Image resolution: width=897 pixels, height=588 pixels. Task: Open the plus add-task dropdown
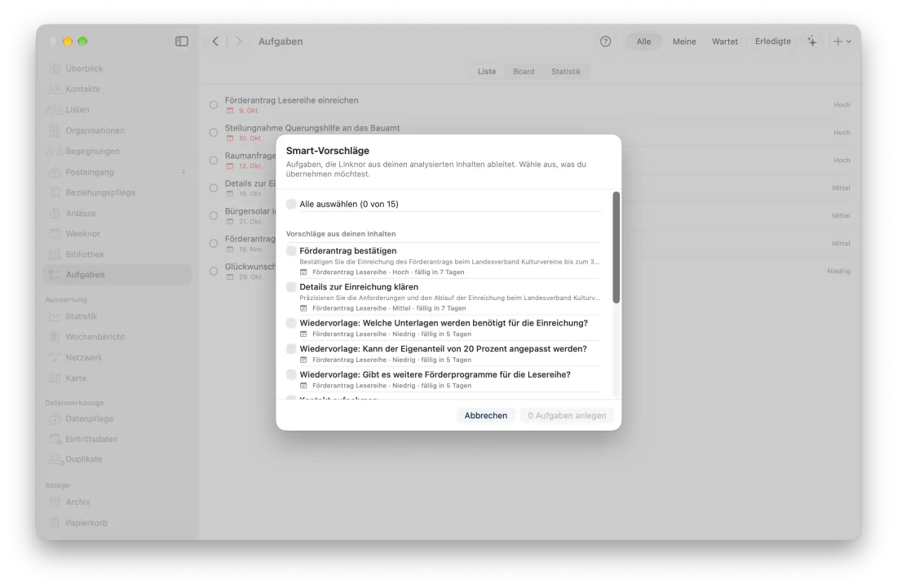click(842, 41)
